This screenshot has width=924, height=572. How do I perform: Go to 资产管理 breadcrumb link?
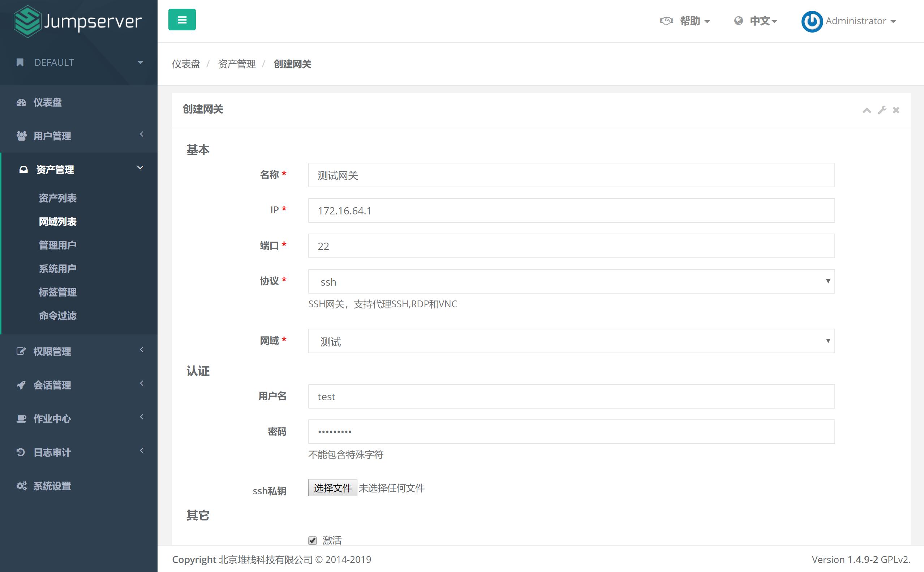tap(237, 64)
